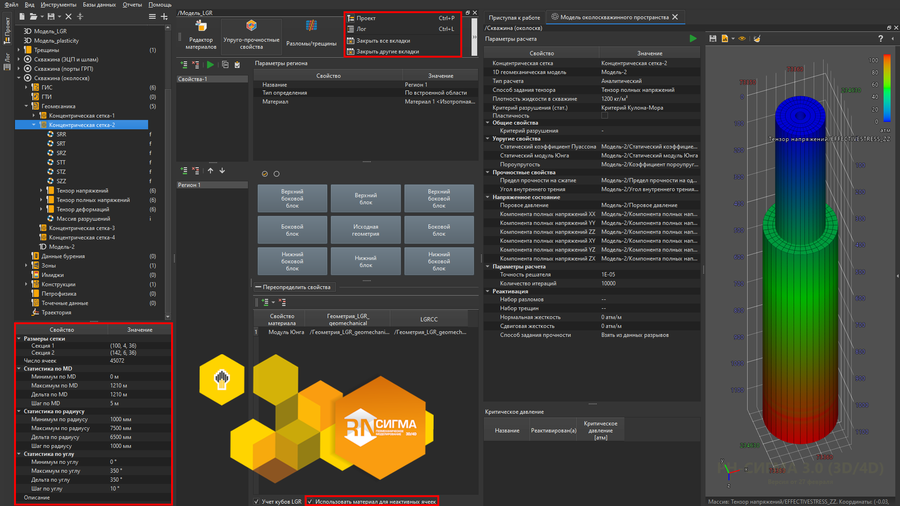Select the SRR item in project tree
The image size is (900, 506).
click(62, 134)
